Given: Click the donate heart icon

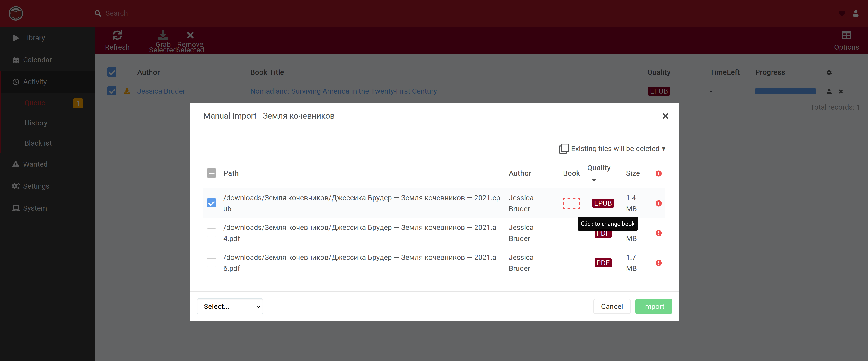Looking at the screenshot, I should pos(842,13).
